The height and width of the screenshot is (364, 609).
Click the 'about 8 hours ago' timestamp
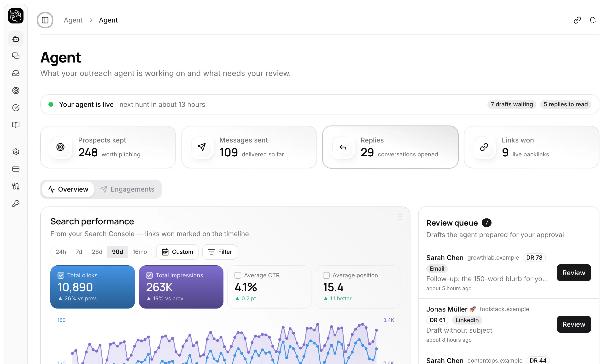(449, 340)
